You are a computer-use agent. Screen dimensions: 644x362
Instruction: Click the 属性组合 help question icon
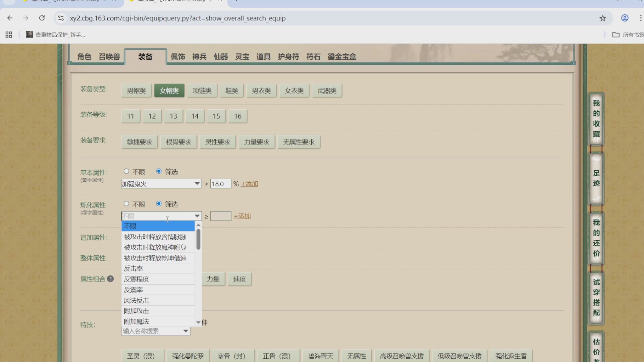pyautogui.click(x=110, y=279)
